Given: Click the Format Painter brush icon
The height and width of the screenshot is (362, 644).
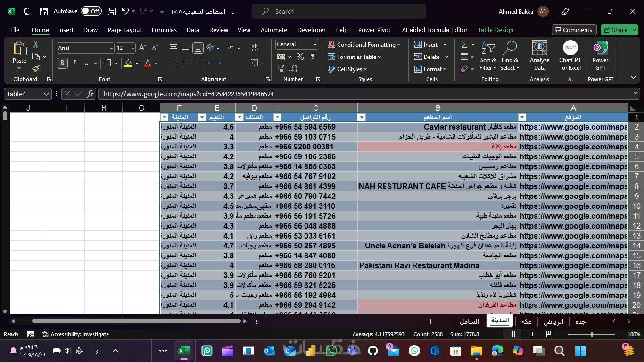Looking at the screenshot, I should (36, 69).
